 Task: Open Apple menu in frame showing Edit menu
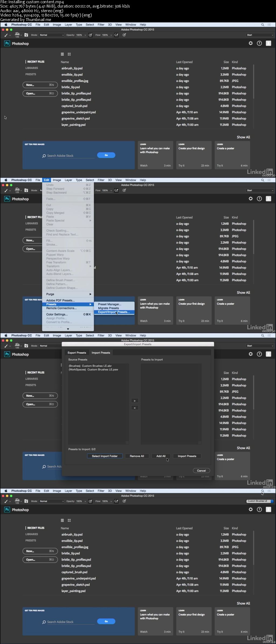[x=6, y=180]
